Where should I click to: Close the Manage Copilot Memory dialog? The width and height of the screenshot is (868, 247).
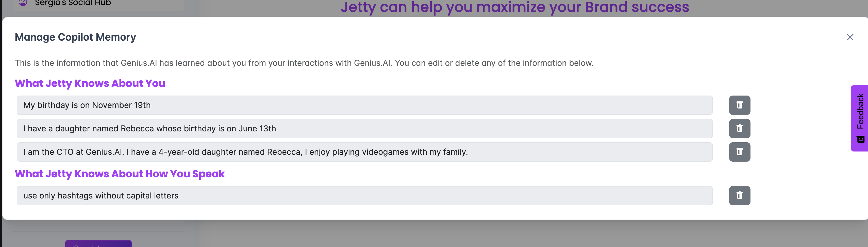click(x=850, y=37)
